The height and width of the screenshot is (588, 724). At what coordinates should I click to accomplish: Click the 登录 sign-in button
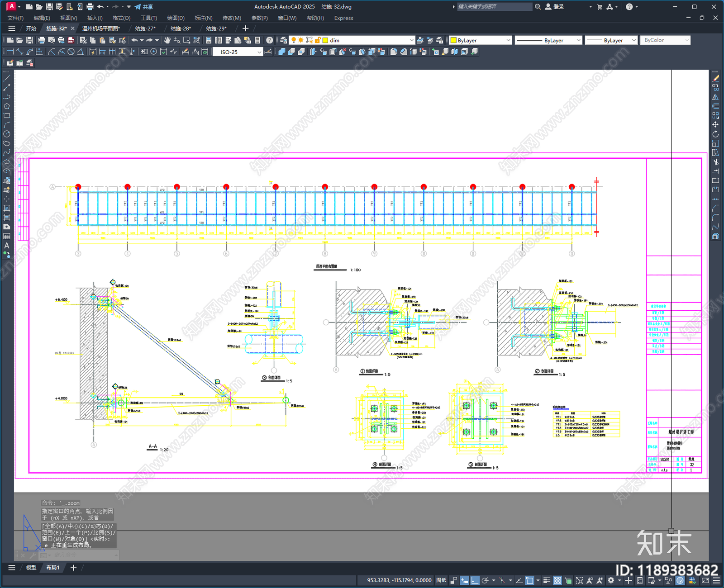click(554, 7)
